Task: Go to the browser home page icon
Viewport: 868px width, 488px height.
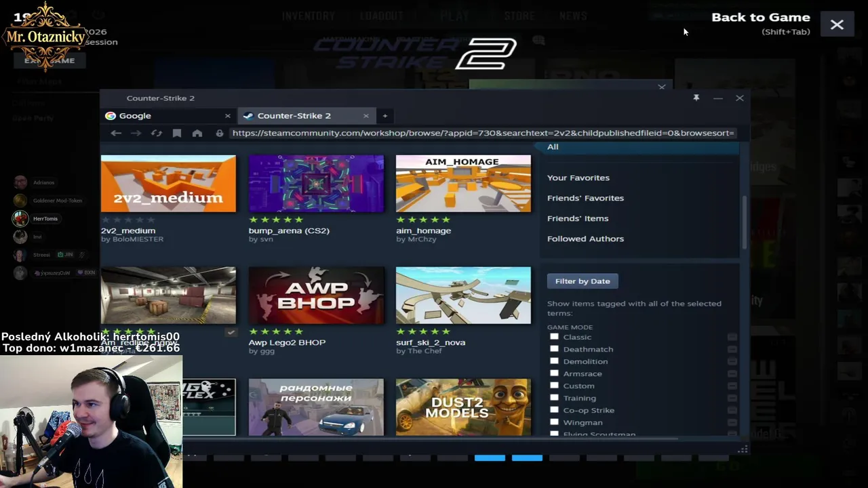Action: (197, 134)
